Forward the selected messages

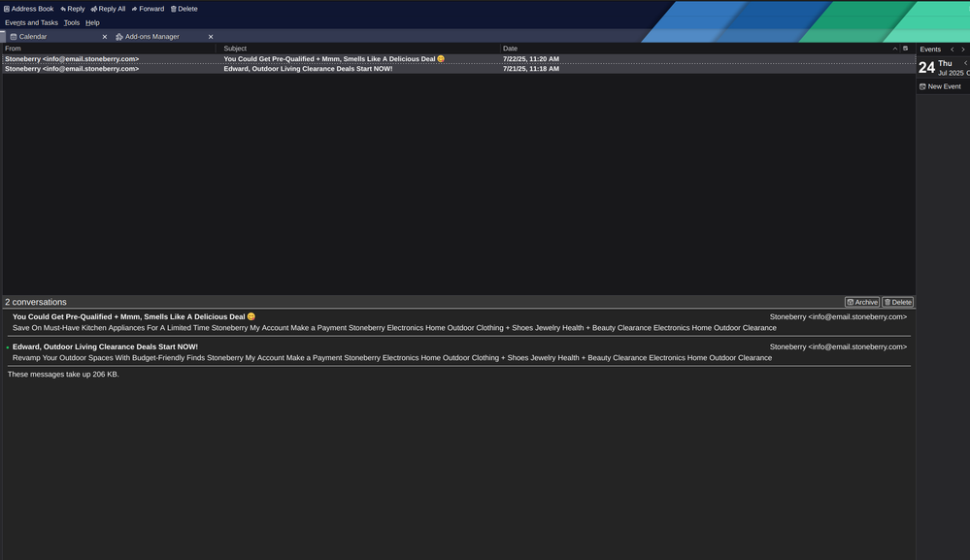click(x=148, y=9)
